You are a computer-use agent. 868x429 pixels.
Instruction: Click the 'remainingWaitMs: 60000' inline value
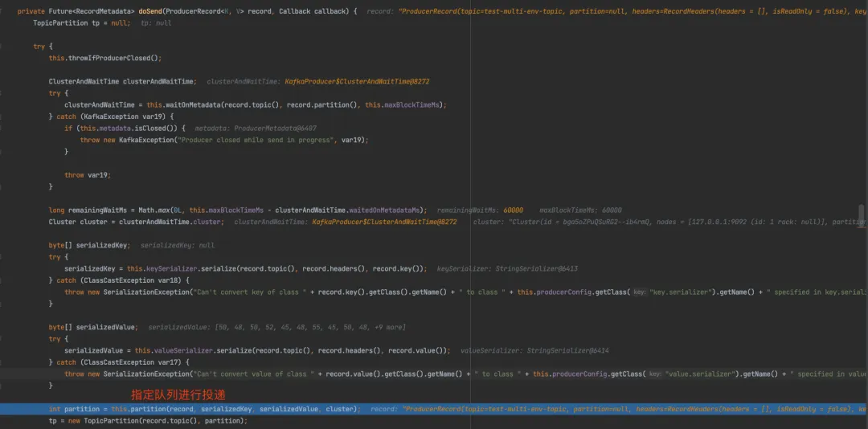[x=480, y=210]
